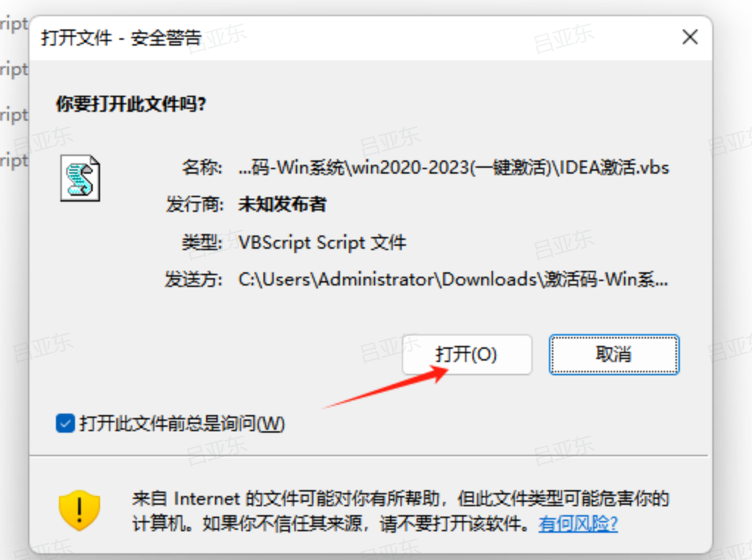Open the 有何风险? link
Viewport: 752px width, 560px height.
[x=578, y=523]
